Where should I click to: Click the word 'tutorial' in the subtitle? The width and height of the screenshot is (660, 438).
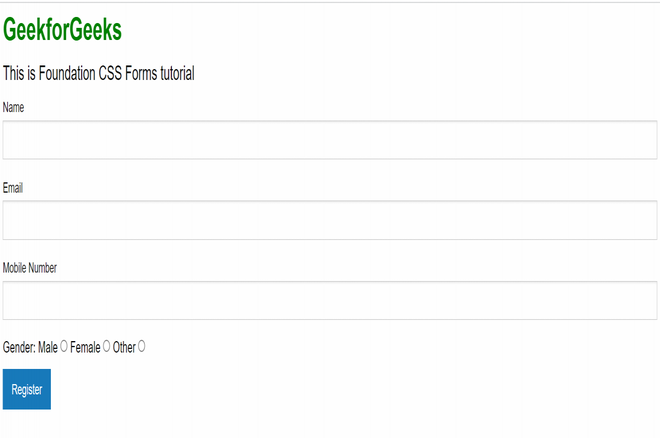pyautogui.click(x=177, y=73)
